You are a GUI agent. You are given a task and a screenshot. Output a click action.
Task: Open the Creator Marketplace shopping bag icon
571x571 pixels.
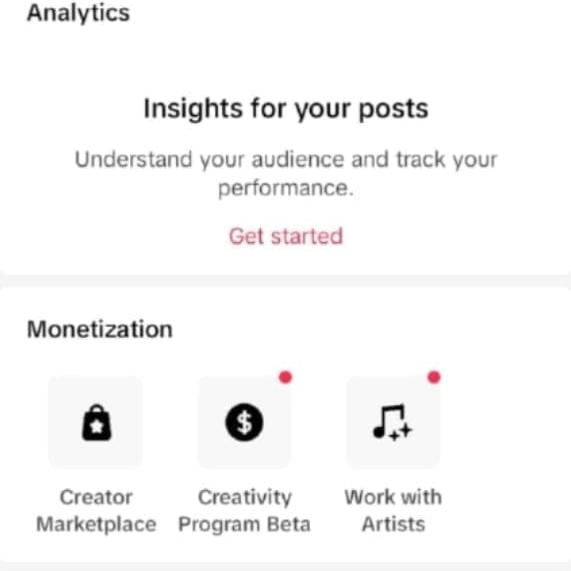(x=97, y=423)
